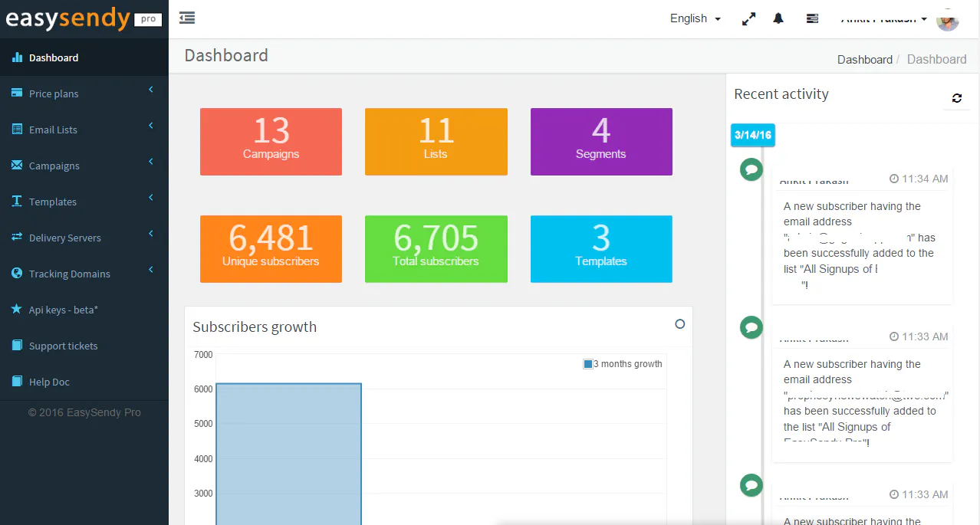Click the Price plans card icon
980x525 pixels.
coord(17,93)
